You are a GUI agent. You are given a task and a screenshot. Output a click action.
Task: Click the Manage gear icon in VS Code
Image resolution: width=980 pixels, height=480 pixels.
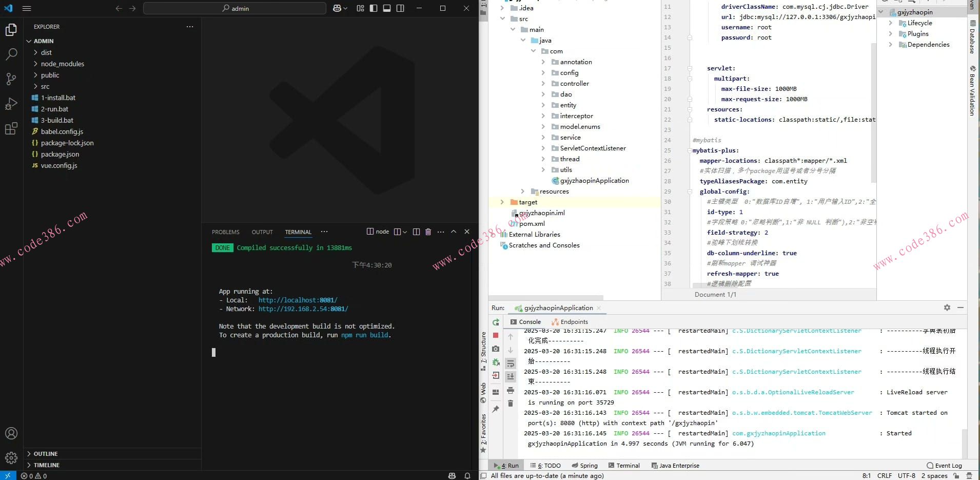(11, 457)
